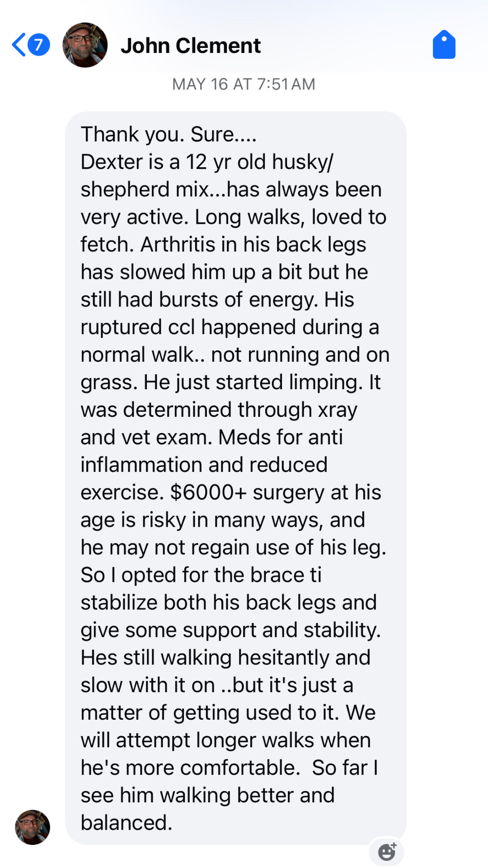Screen dimensions: 488x868
Task: Add an emoji reaction to the message
Action: click(387, 851)
